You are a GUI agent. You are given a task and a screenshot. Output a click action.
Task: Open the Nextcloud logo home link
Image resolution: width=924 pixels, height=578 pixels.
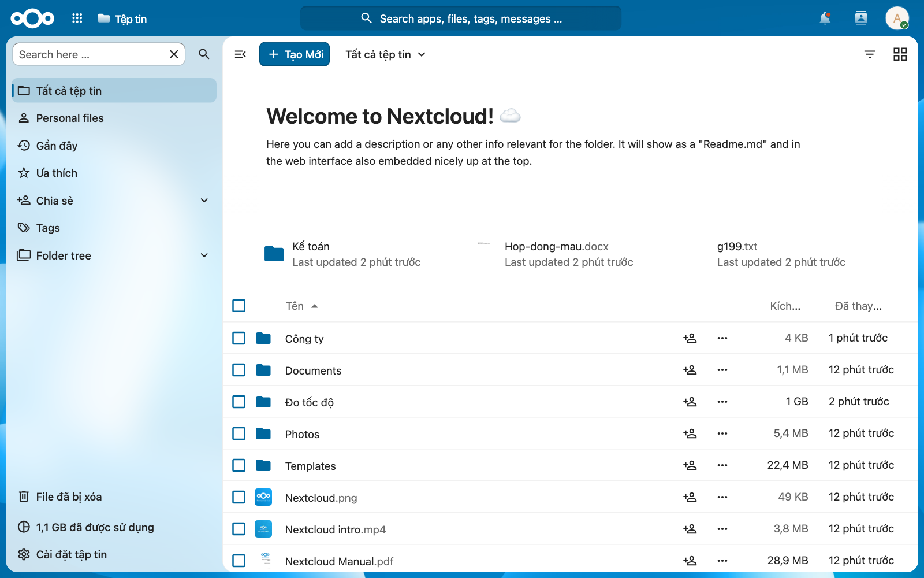click(32, 18)
